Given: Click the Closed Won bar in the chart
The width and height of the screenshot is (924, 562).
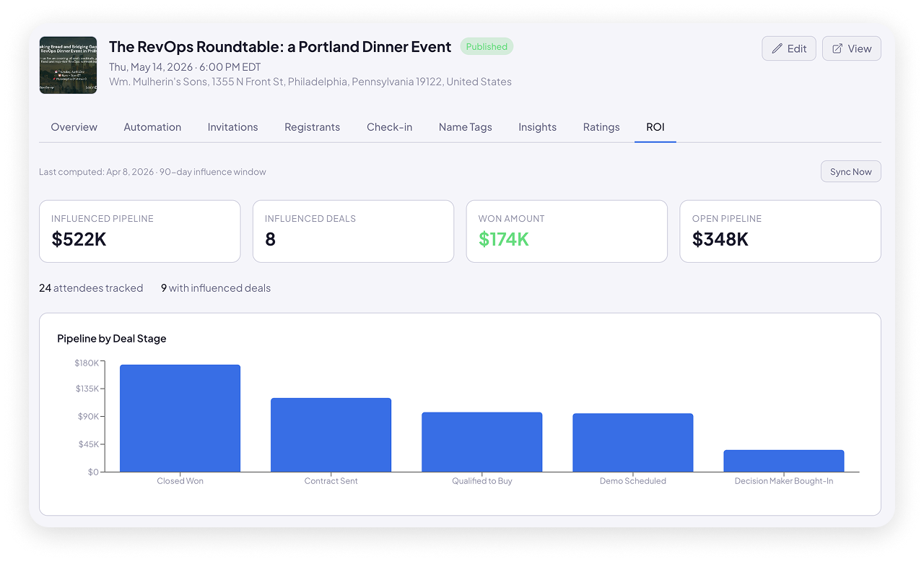Looking at the screenshot, I should pyautogui.click(x=180, y=418).
